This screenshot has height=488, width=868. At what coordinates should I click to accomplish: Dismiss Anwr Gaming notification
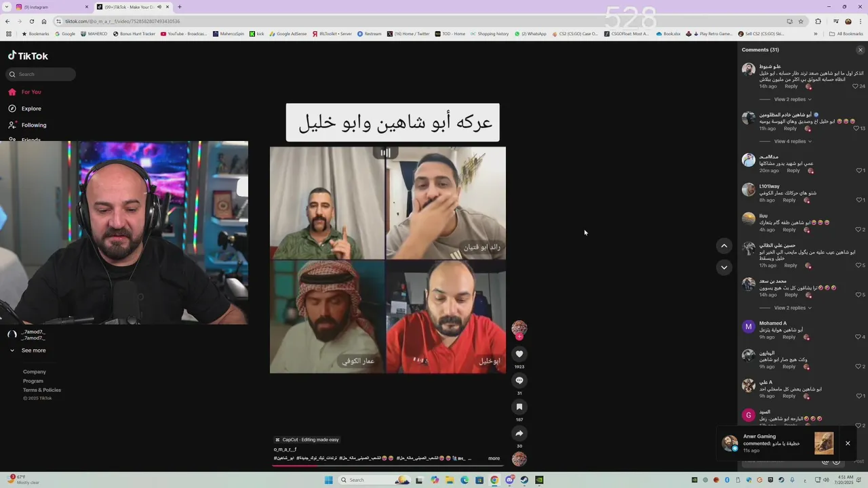[848, 443]
